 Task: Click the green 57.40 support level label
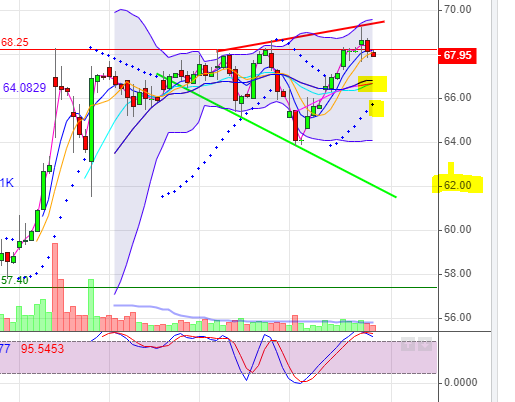(x=15, y=281)
